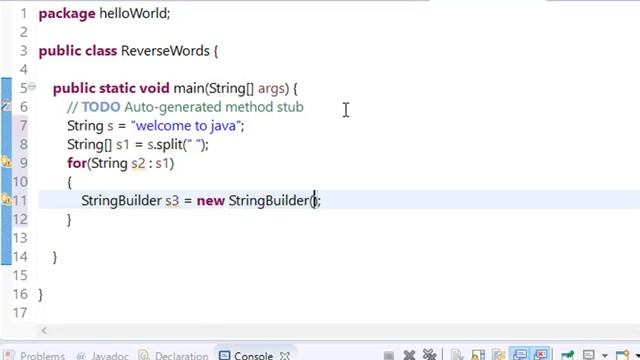Viewport: 640px width, 360px height.
Task: Click the TODO task marker on line 6
Action: [6, 106]
